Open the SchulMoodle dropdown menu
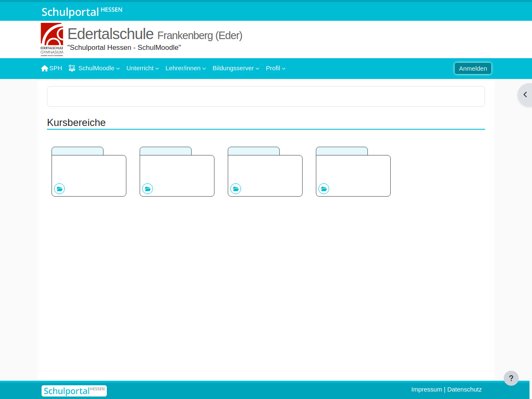 click(94, 68)
